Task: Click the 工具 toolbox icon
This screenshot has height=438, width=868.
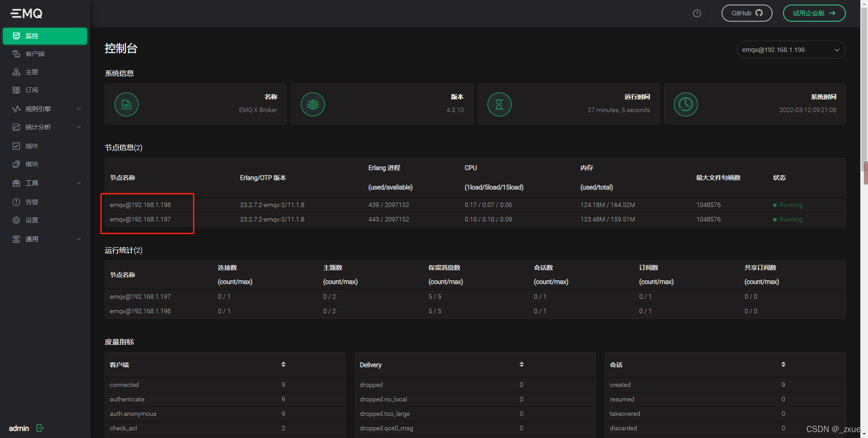Action: click(16, 183)
